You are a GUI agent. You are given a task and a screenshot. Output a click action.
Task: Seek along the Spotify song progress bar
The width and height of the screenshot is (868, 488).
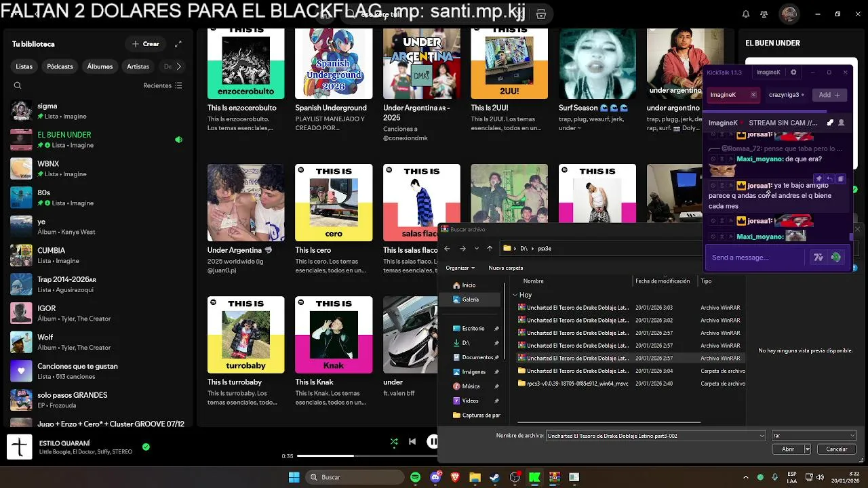click(x=367, y=456)
